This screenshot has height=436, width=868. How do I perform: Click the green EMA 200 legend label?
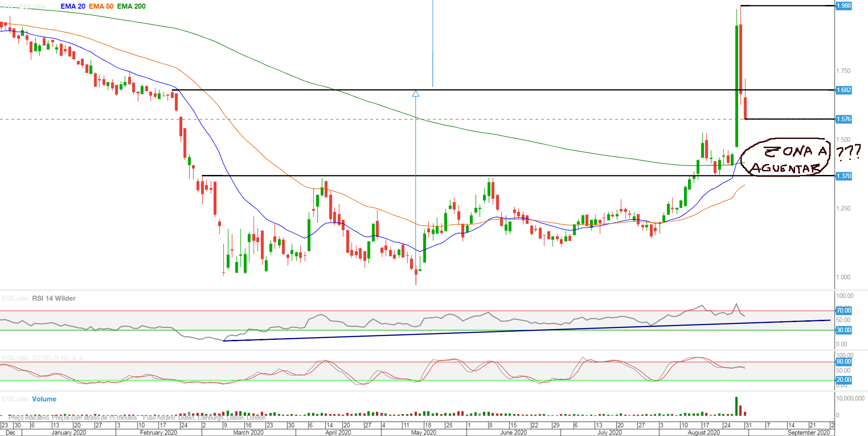point(131,6)
